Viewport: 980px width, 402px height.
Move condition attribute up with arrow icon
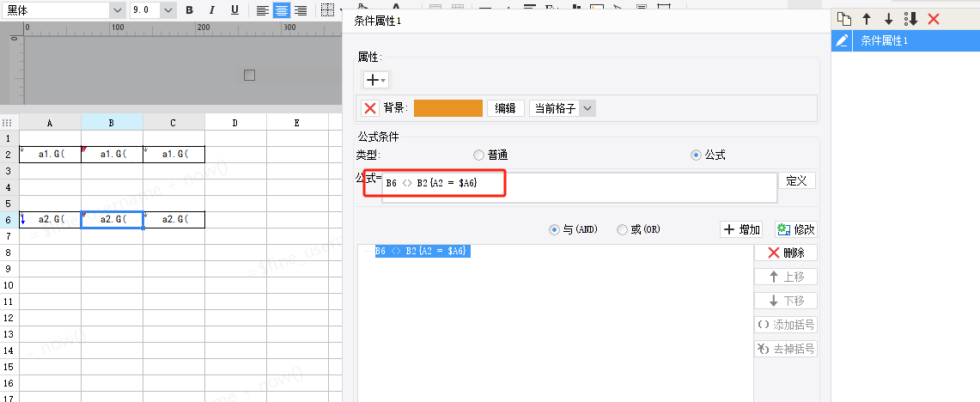tap(867, 19)
